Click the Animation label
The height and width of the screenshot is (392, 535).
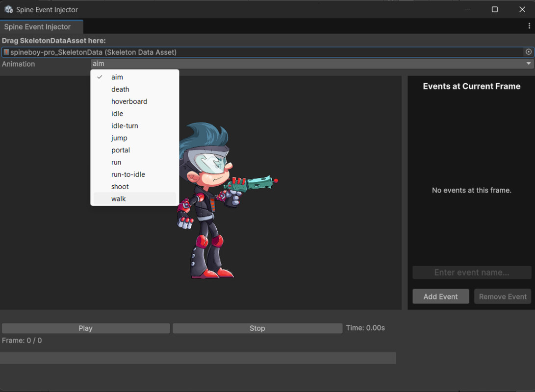tap(19, 64)
